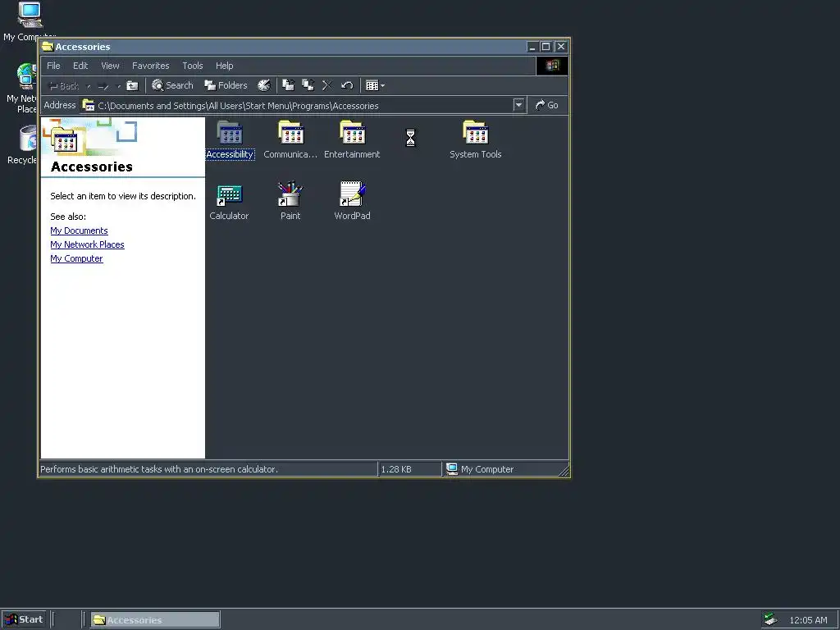Follow the My Documents link
The height and width of the screenshot is (630, 840).
click(x=79, y=231)
